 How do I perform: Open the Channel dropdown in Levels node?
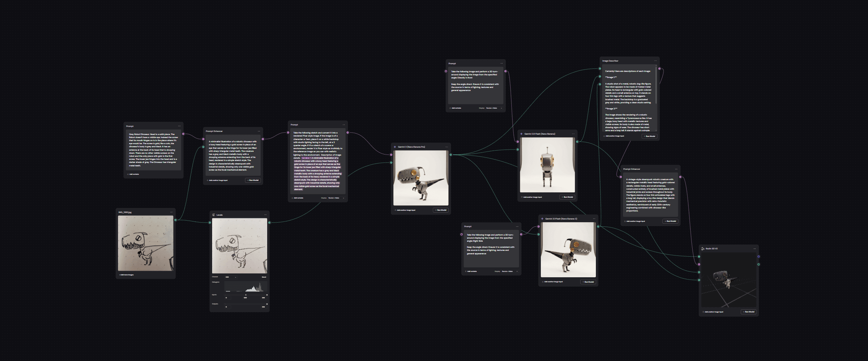231,277
